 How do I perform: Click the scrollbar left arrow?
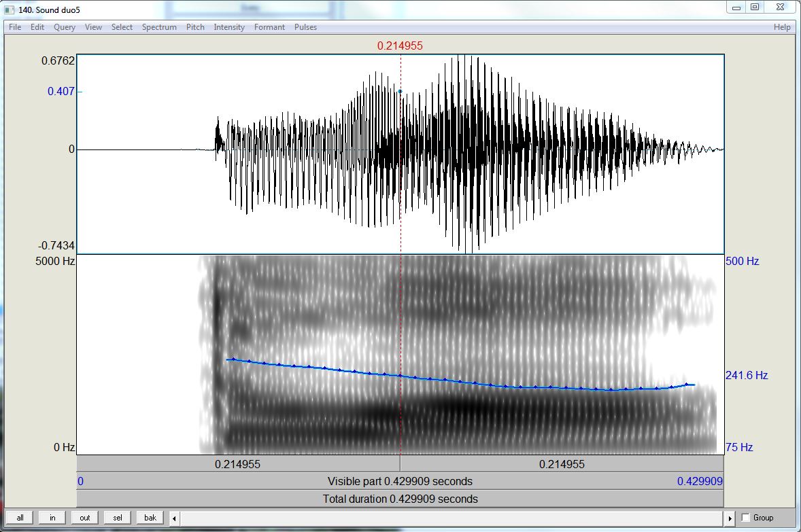point(174,518)
